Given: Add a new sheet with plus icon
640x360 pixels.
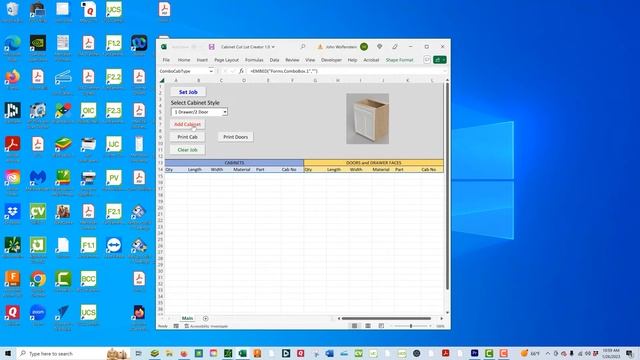Looking at the screenshot, I should coord(205,318).
